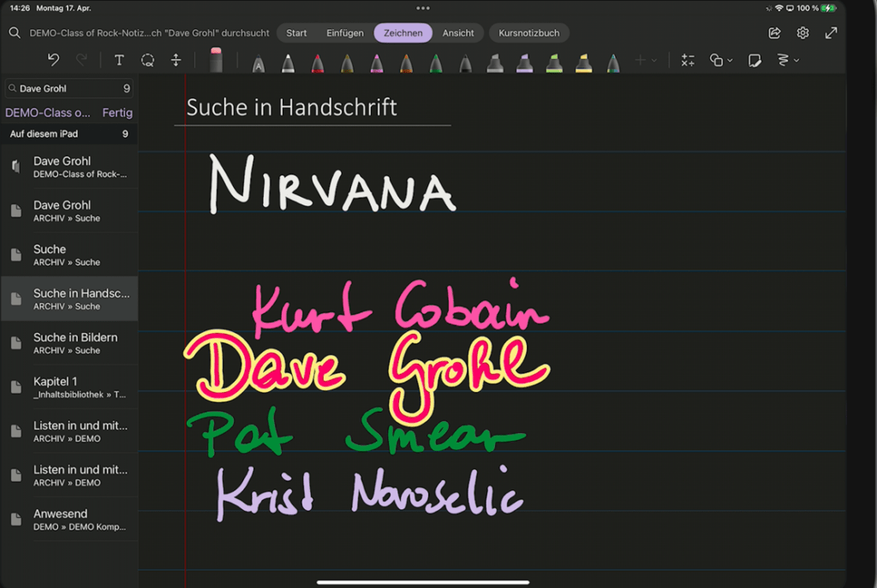Select the multicolor galaxy pen
Screen dimensions: 877x588
tap(613, 63)
